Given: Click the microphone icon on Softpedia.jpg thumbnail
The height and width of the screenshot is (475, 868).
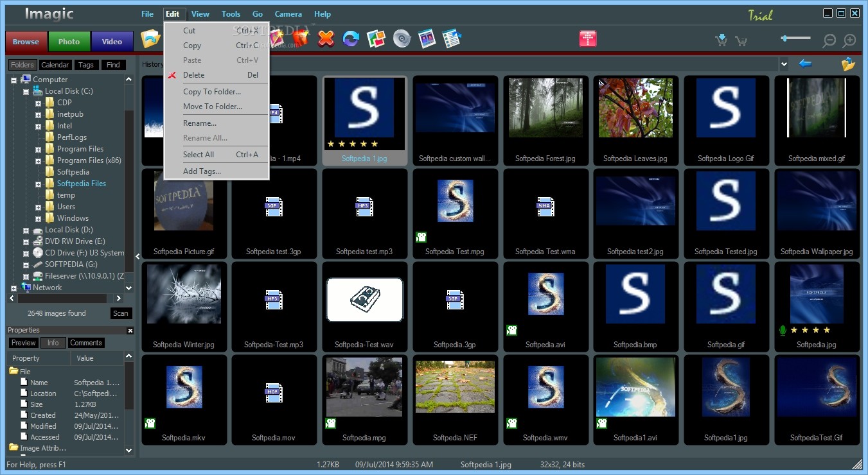Looking at the screenshot, I should click(783, 330).
